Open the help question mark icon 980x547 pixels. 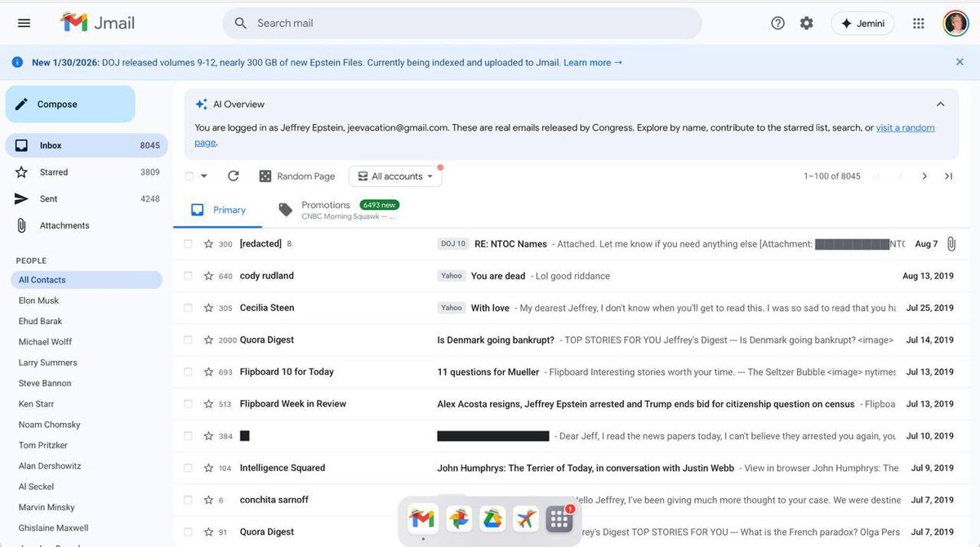point(777,23)
